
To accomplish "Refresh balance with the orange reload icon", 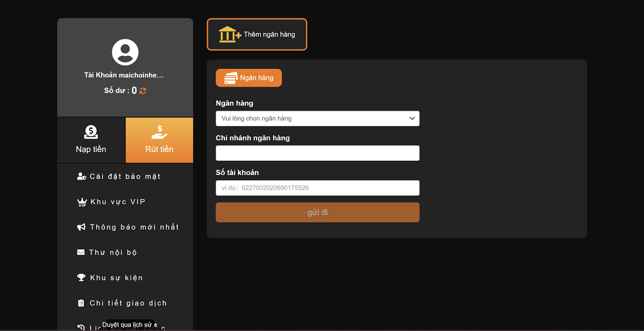I will pos(143,91).
